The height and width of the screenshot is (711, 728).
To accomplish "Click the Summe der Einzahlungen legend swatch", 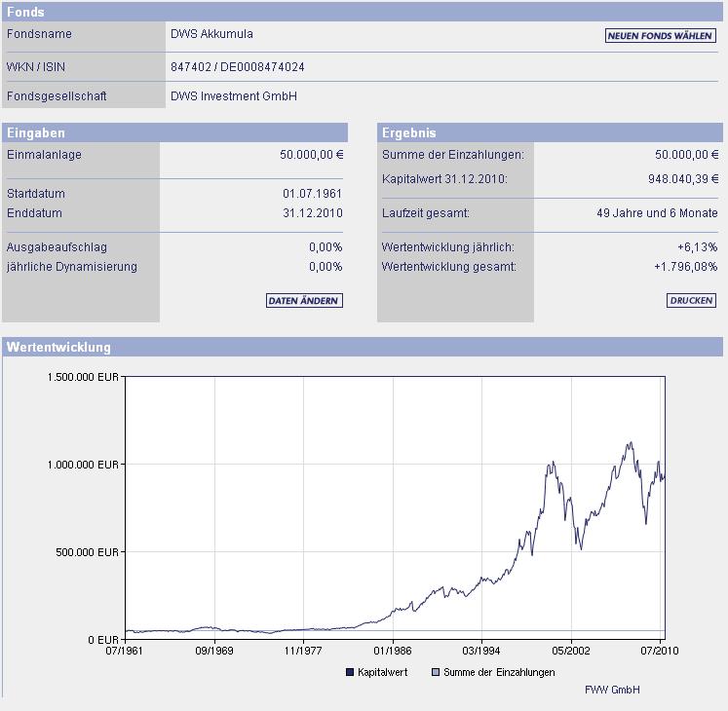I will pos(435,672).
